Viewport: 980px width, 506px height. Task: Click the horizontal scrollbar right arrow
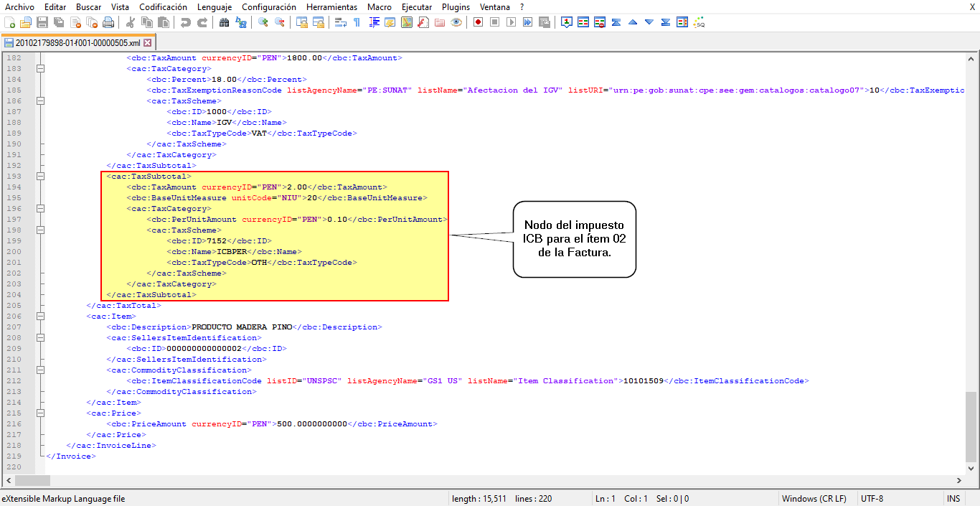coord(959,480)
